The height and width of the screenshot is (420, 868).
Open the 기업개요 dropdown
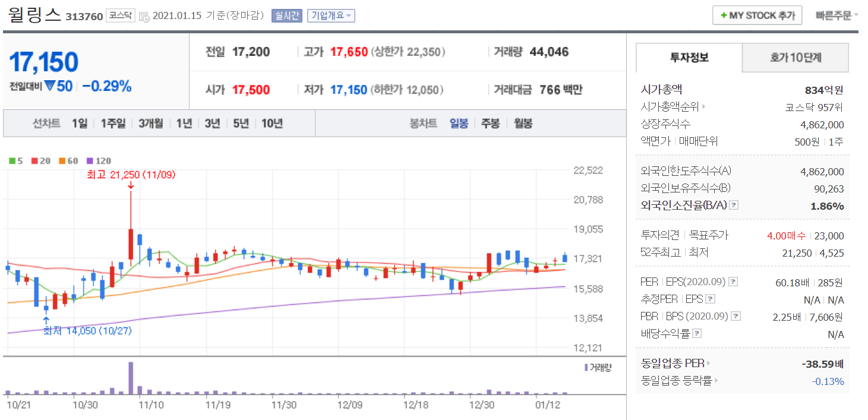[x=331, y=16]
